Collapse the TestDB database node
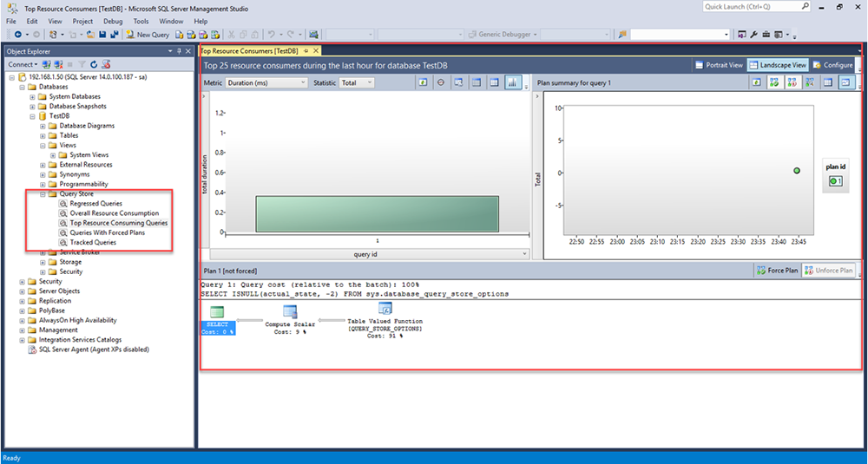 (32, 115)
